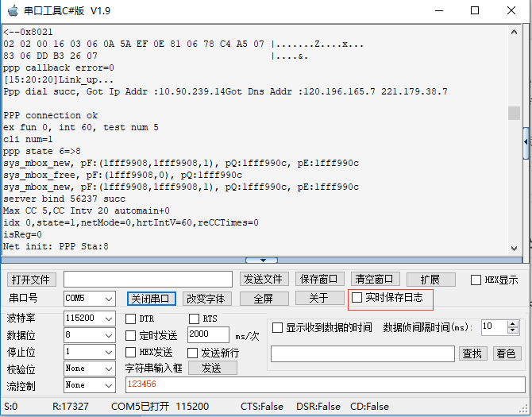This screenshot has width=532, height=417.
Task: Click the 发送文件 button
Action: pos(264,279)
